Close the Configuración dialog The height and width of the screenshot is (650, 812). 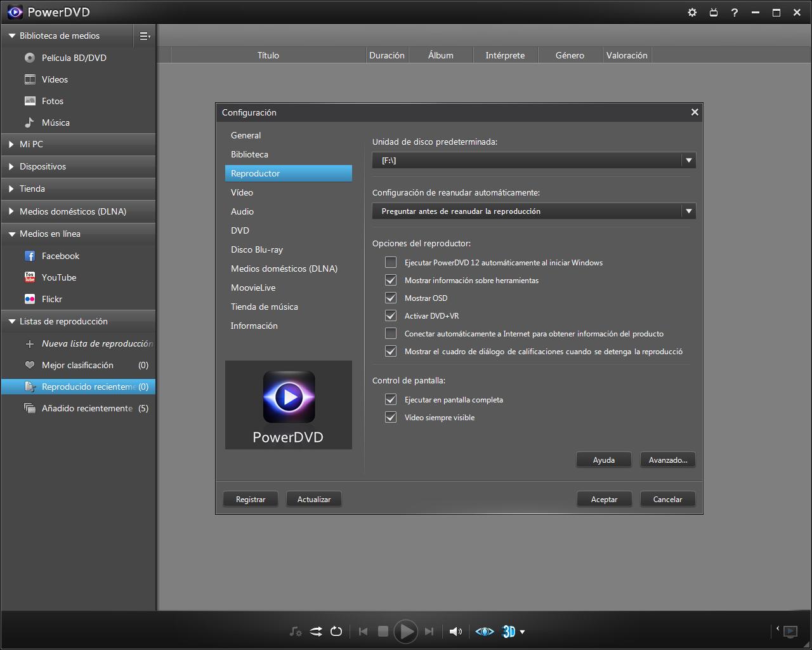[695, 112]
